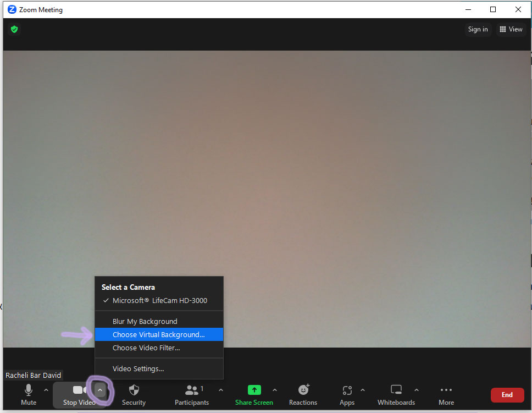The height and width of the screenshot is (413, 532).
Task: Choose Blur My Background
Action: pos(159,321)
